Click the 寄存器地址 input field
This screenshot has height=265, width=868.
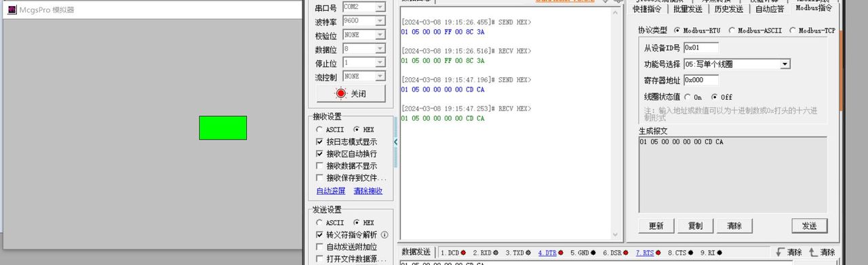point(701,80)
